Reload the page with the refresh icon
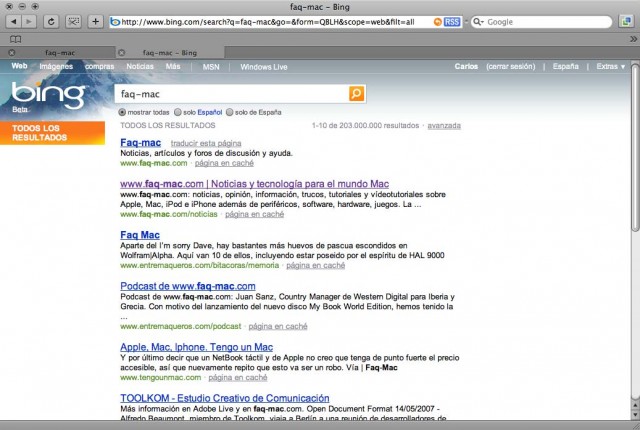 pos(51,22)
